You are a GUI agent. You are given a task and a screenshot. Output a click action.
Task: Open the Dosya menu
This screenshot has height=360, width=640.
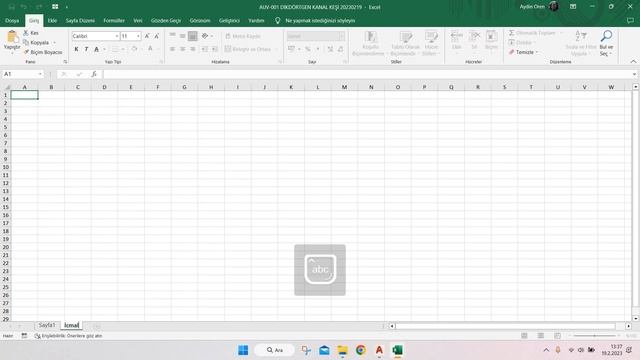(12, 20)
